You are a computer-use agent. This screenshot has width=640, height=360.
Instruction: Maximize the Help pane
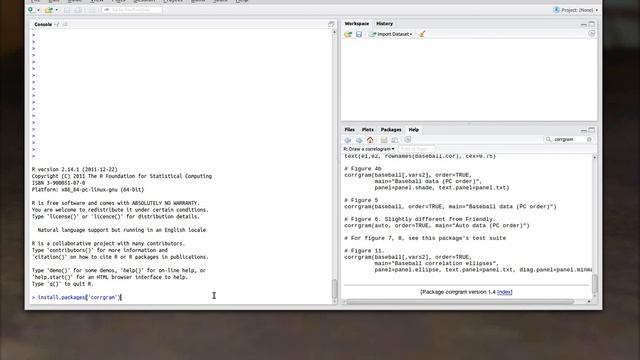point(591,130)
